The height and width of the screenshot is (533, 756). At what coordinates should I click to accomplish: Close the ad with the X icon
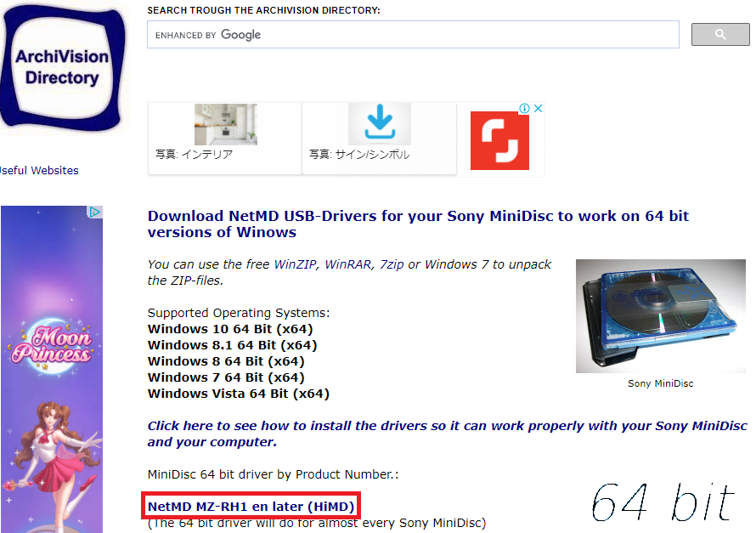(x=538, y=108)
